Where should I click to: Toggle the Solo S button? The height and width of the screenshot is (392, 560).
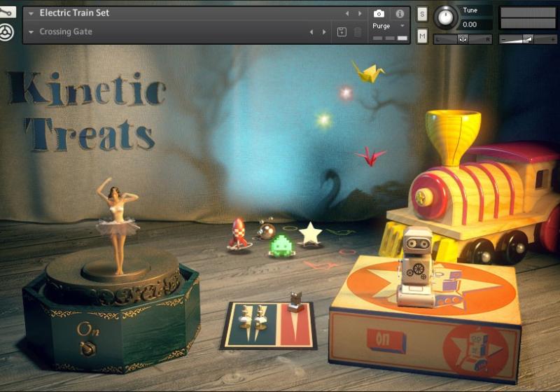point(421,14)
